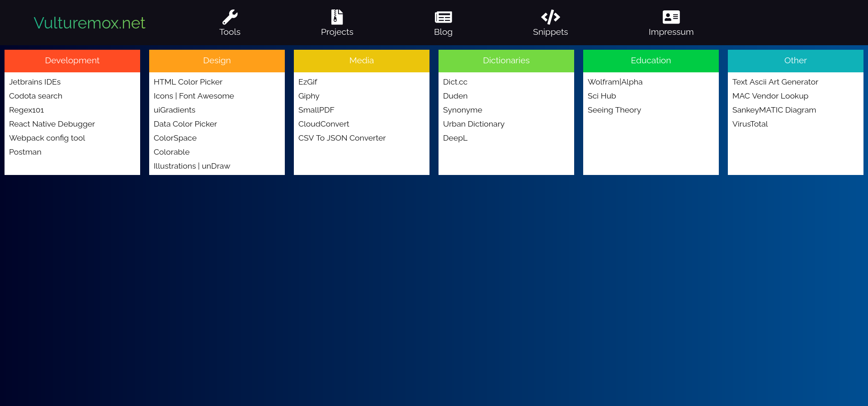Viewport: 868px width, 406px height.
Task: Select the Education category header
Action: tap(651, 61)
